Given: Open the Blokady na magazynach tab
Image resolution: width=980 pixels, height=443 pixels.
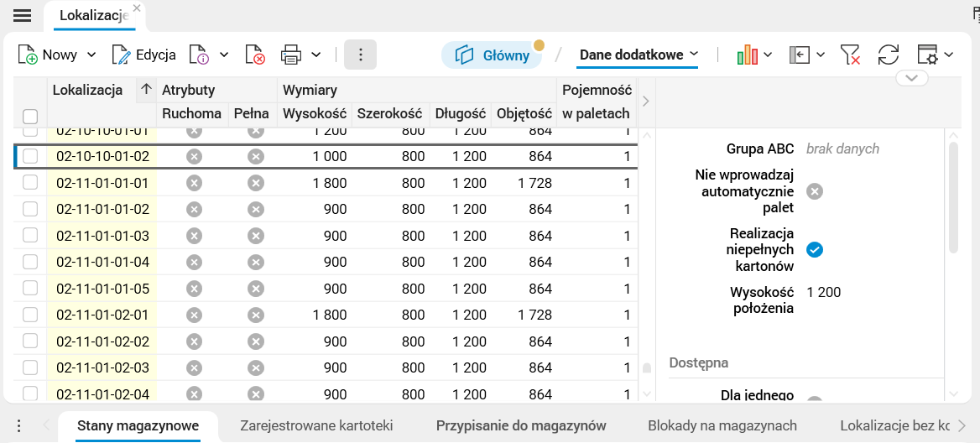Looking at the screenshot, I should (x=722, y=425).
